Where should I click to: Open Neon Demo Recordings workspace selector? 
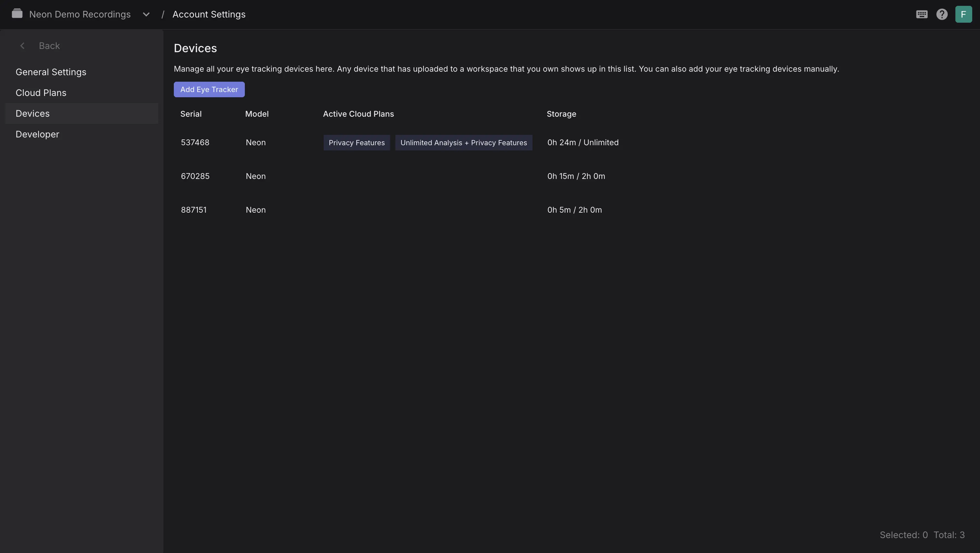click(x=80, y=15)
